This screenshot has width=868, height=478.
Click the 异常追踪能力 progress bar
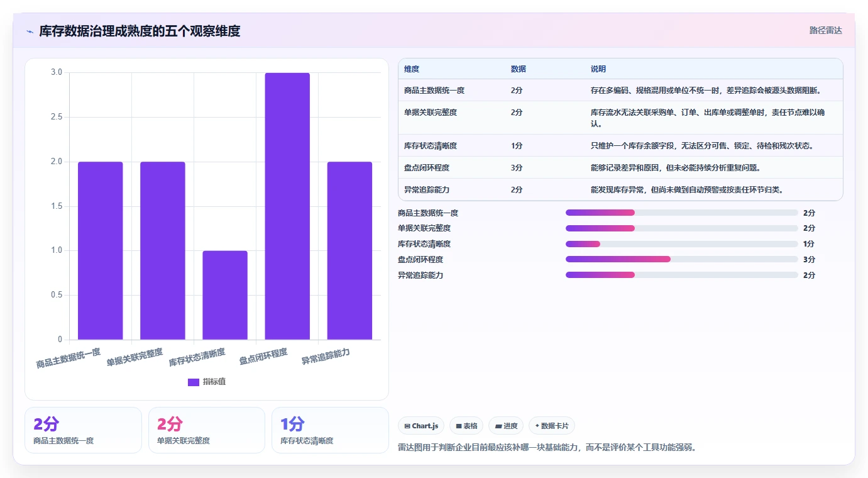pyautogui.click(x=682, y=275)
